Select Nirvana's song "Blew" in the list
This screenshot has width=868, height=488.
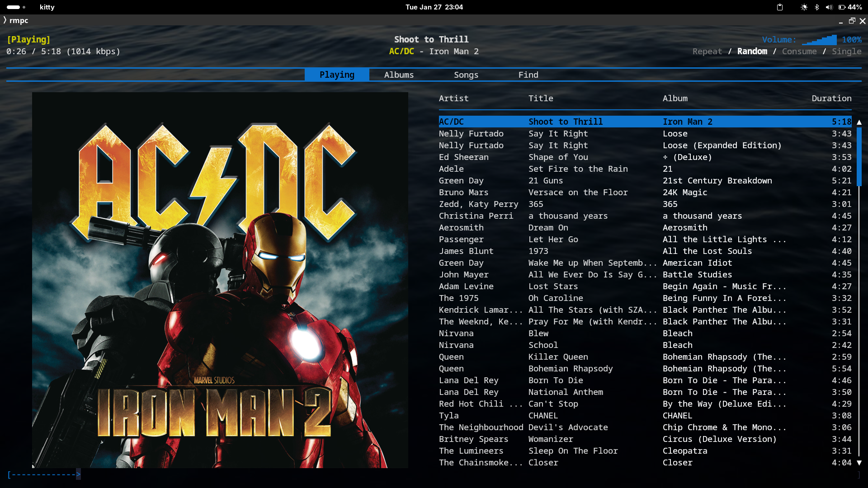point(538,333)
